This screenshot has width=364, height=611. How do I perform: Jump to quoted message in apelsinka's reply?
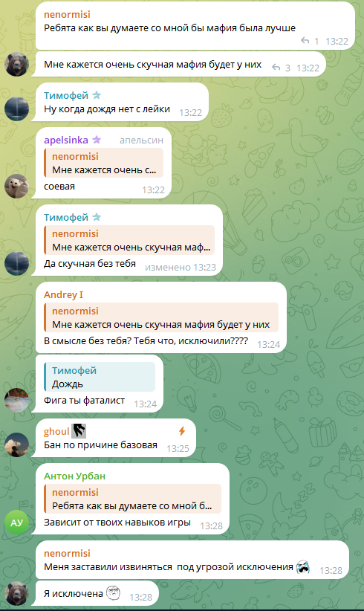[x=103, y=163]
